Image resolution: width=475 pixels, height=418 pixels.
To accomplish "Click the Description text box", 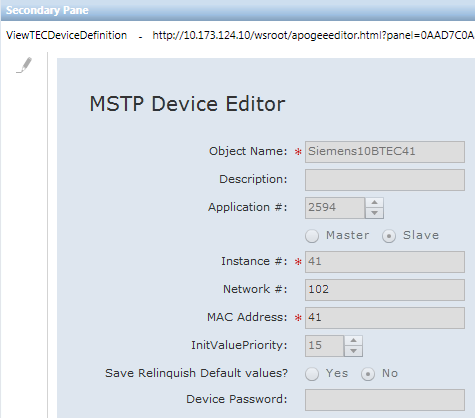I will (385, 180).
